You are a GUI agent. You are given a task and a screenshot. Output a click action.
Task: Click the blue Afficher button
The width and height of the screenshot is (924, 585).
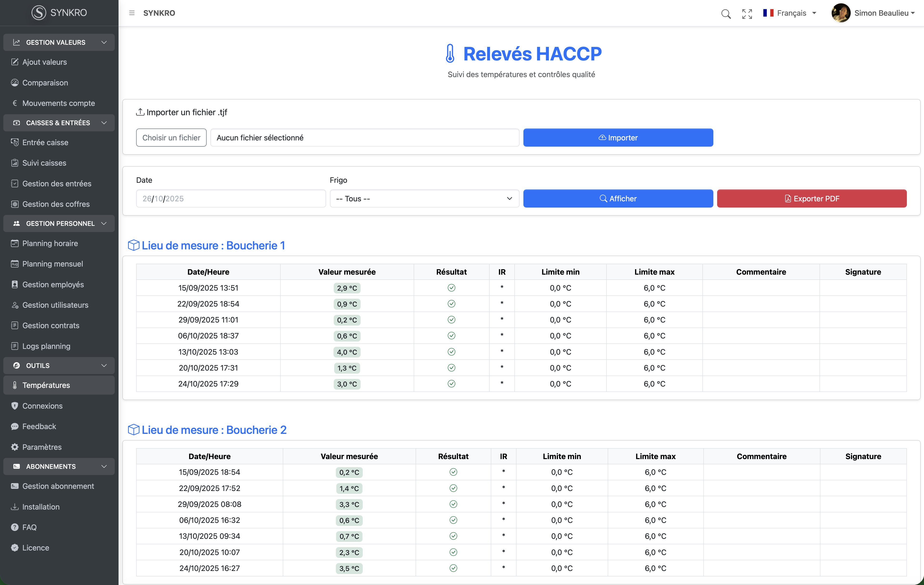click(618, 199)
